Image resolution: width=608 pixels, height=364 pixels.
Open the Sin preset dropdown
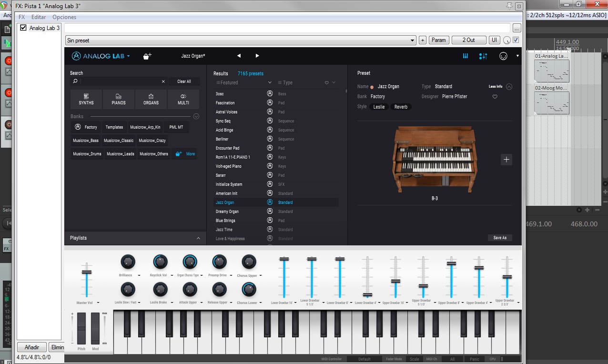[x=241, y=40]
